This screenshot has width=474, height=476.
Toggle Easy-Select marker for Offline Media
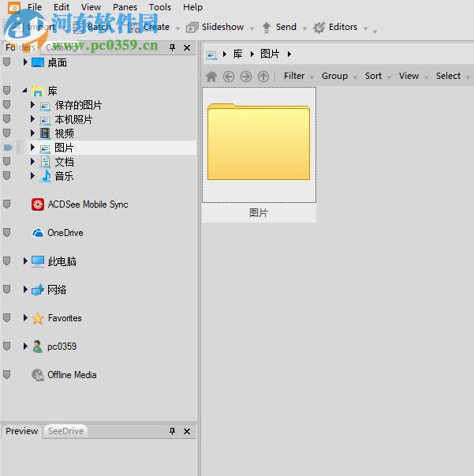click(6, 375)
